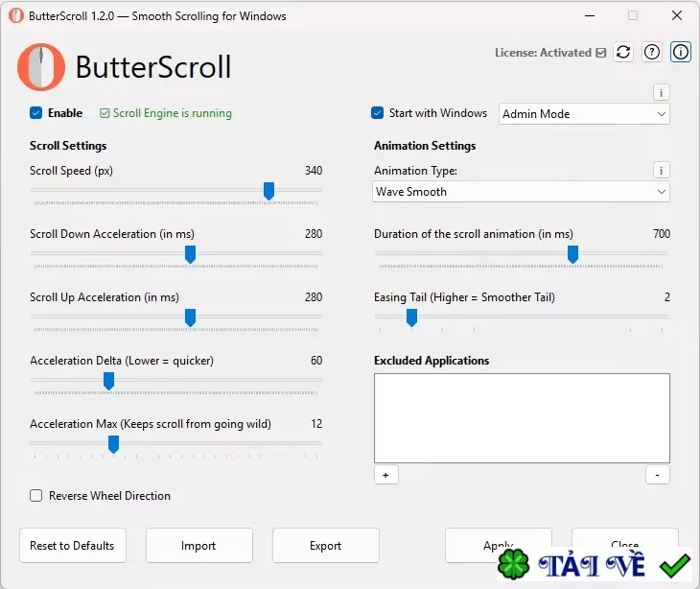Click the Reset to Defaults button
The height and width of the screenshot is (589, 700).
point(72,545)
